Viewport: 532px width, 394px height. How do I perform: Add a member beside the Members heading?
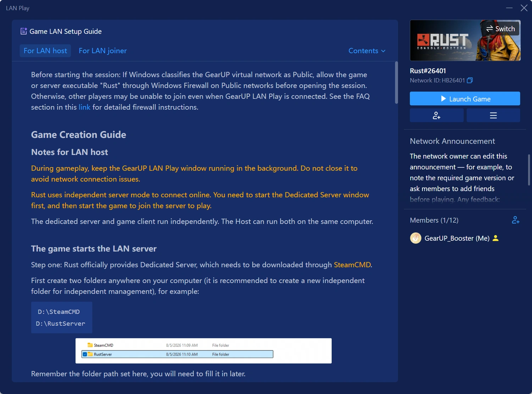516,220
